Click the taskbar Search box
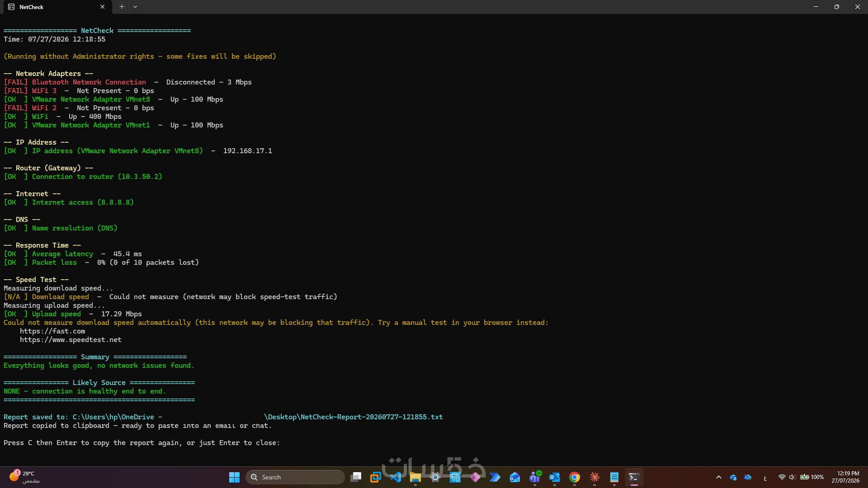The image size is (868, 488). pyautogui.click(x=295, y=477)
